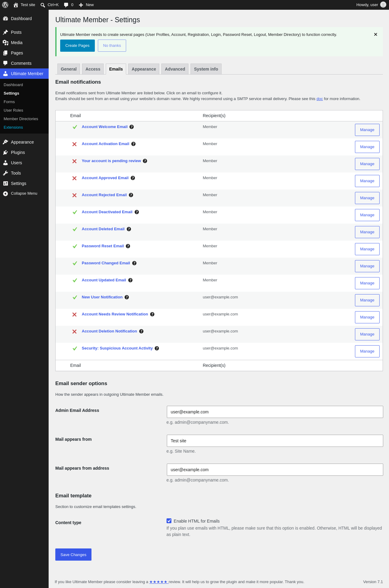Open Member Directories submenu item
The image size is (389, 588).
tap(24, 119)
